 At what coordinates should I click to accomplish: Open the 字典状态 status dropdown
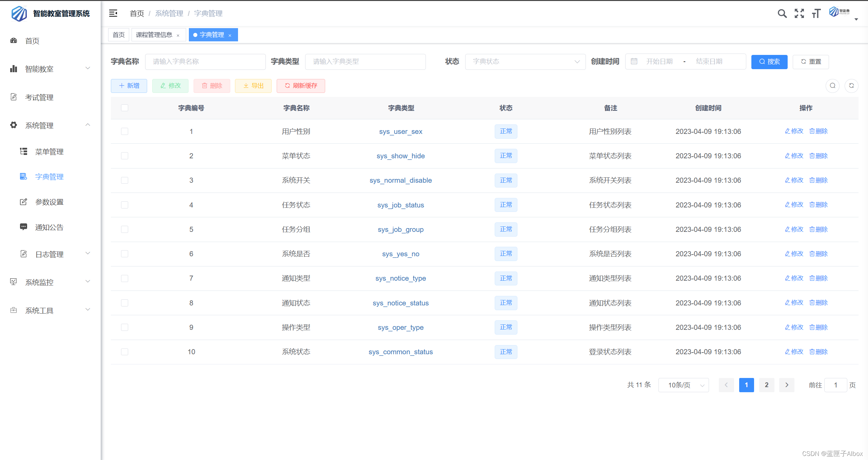tap(525, 61)
